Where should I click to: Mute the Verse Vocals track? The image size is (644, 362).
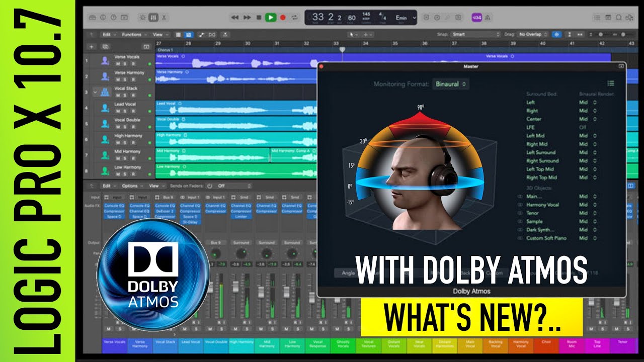(118, 64)
